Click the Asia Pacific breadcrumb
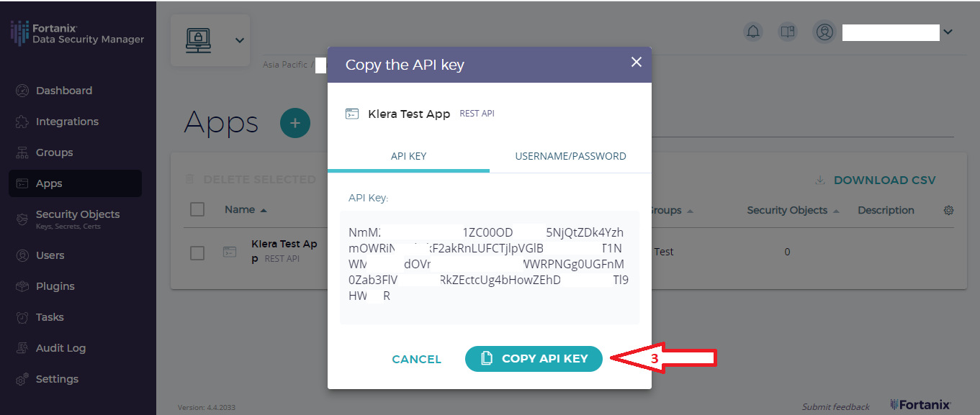The image size is (980, 415). [x=285, y=65]
